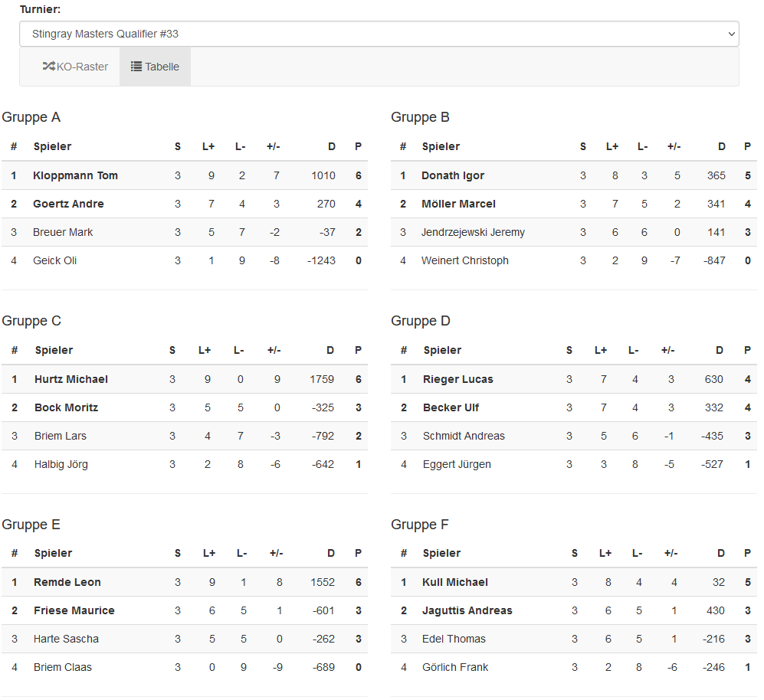Select Geick Oli row in Gruppe A

[x=55, y=260]
